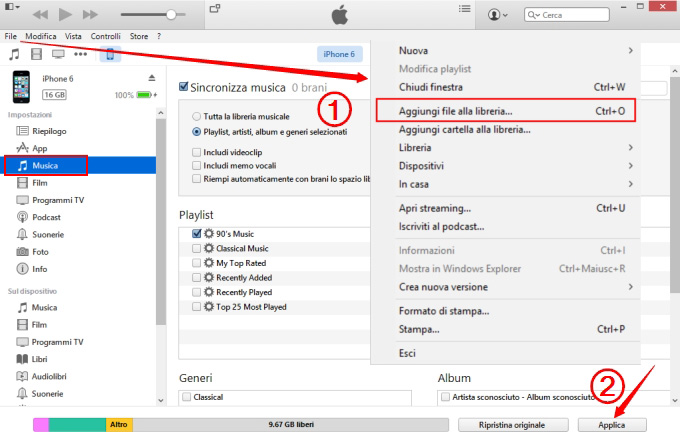
Task: Click the rewind playback button
Action: 40,15
